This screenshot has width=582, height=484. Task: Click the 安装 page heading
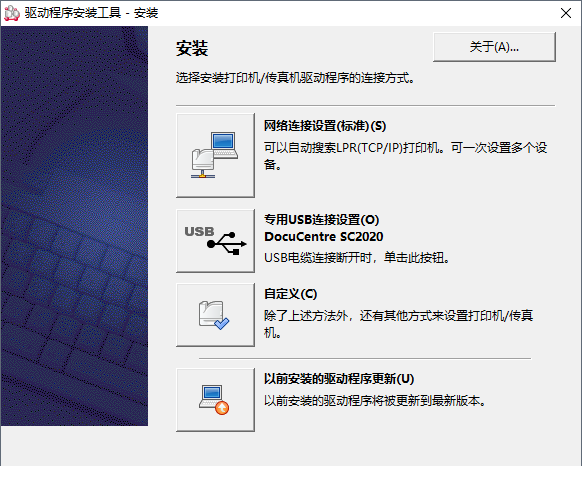192,49
